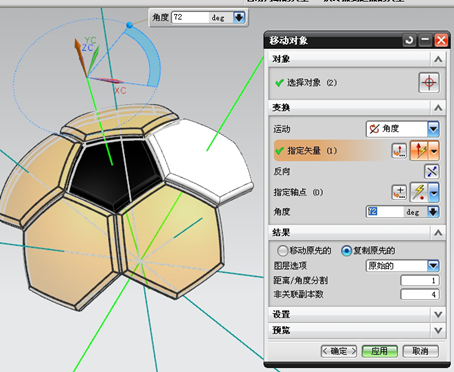Open vector type dropdown arrow
The width and height of the screenshot is (454, 372).
click(x=434, y=151)
